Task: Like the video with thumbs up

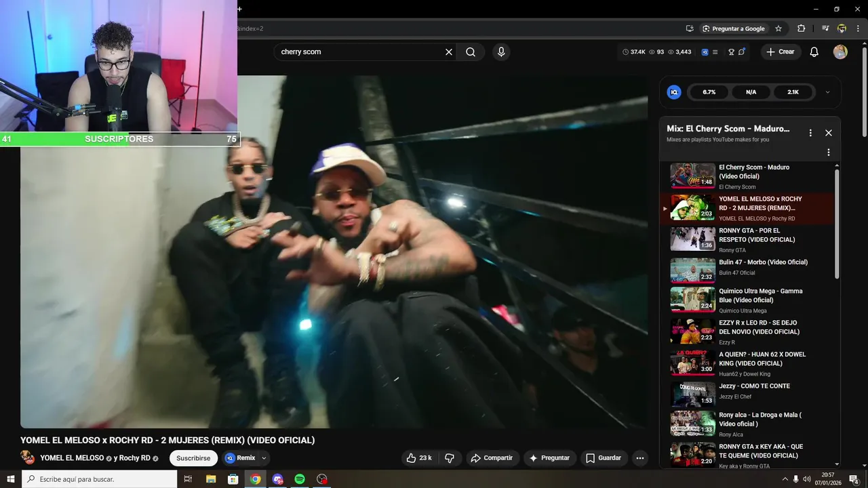Action: click(x=420, y=458)
